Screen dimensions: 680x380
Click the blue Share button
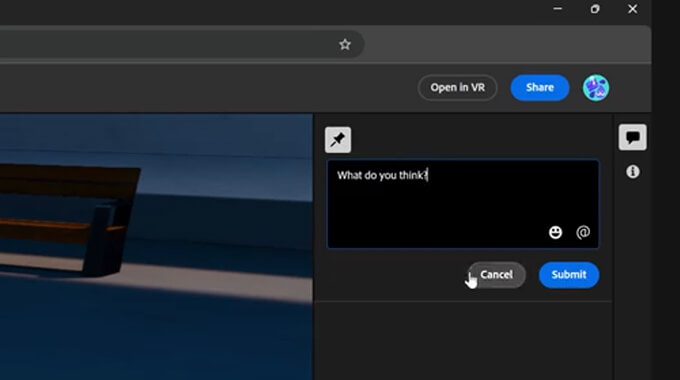[539, 88]
